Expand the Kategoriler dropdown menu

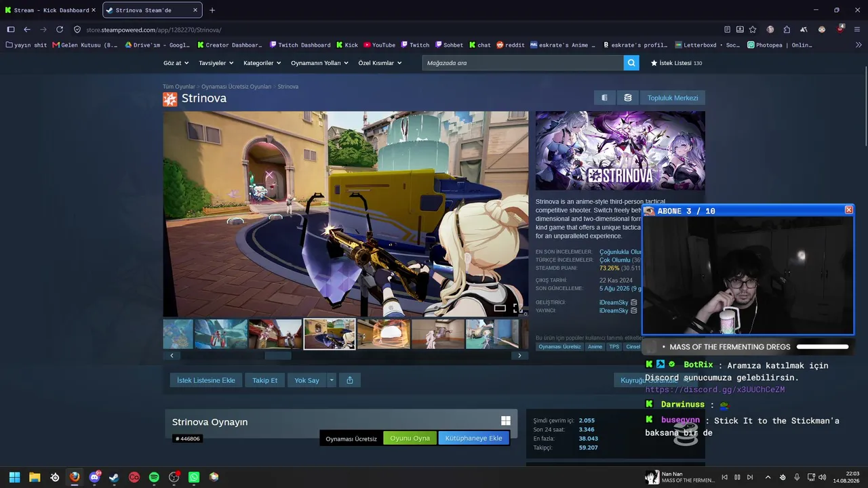click(262, 63)
